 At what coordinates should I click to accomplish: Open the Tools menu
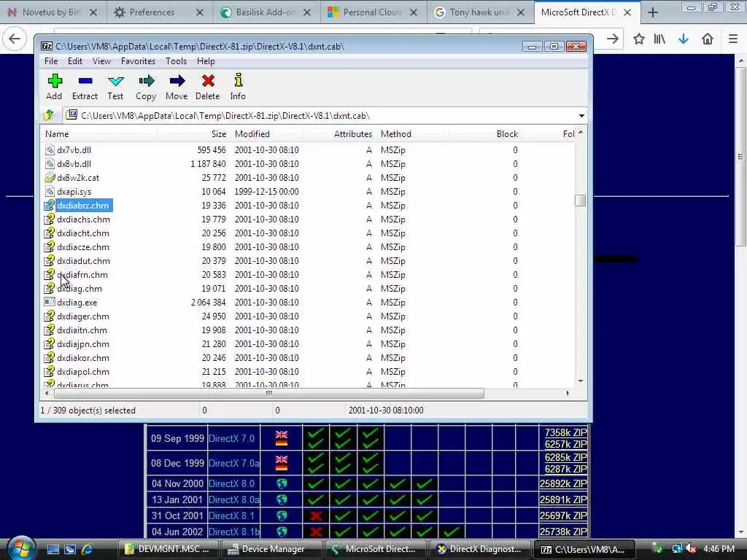click(x=176, y=61)
